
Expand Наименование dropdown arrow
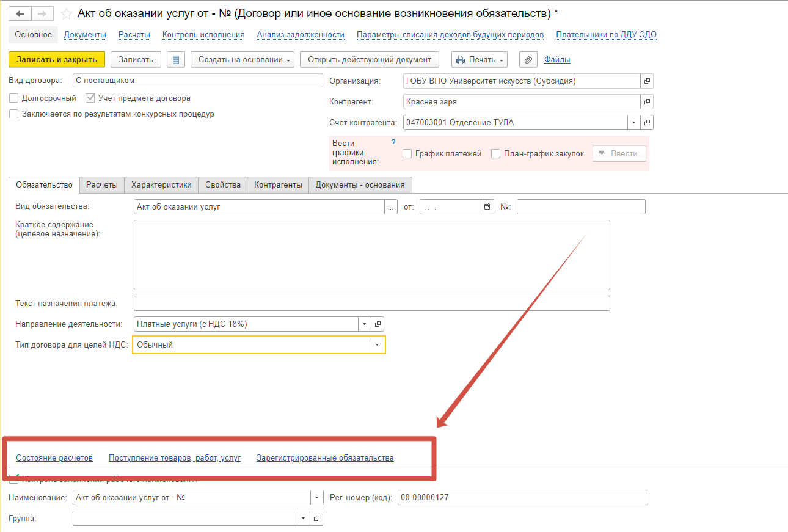(x=316, y=497)
